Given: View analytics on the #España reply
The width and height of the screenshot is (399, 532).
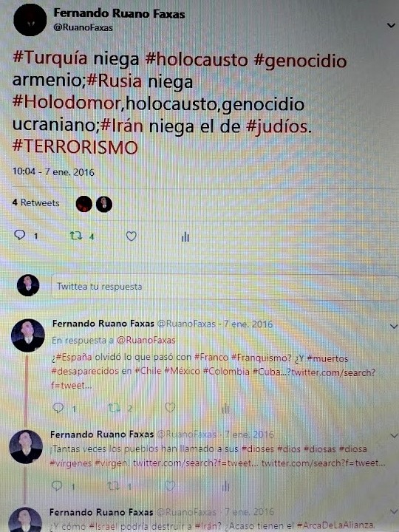Looking at the screenshot, I should point(225,408).
